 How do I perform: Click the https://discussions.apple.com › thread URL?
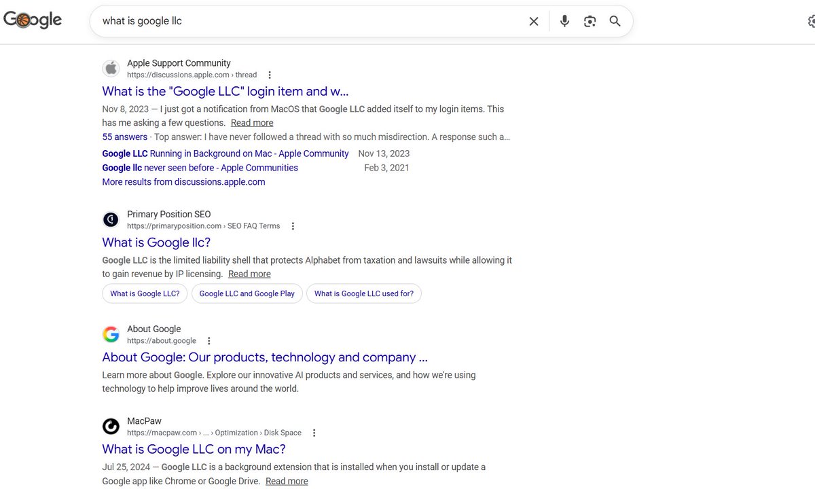coord(192,75)
